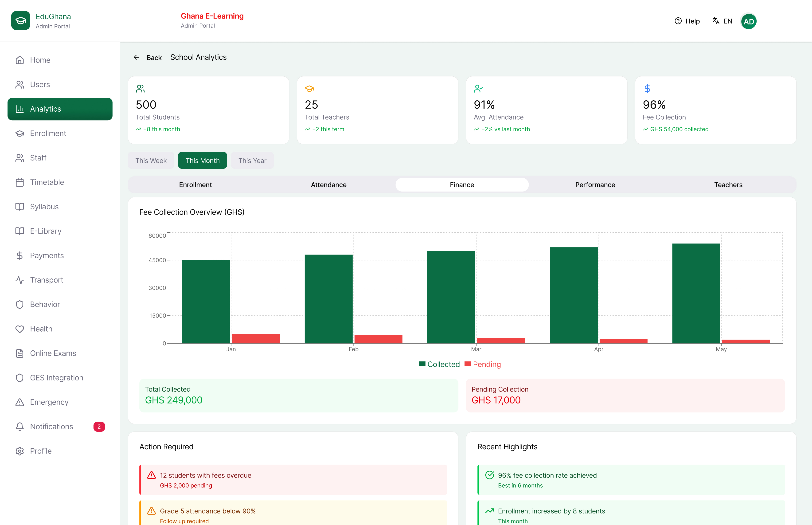The width and height of the screenshot is (812, 525).
Task: Switch to the Teachers tab
Action: pos(729,185)
